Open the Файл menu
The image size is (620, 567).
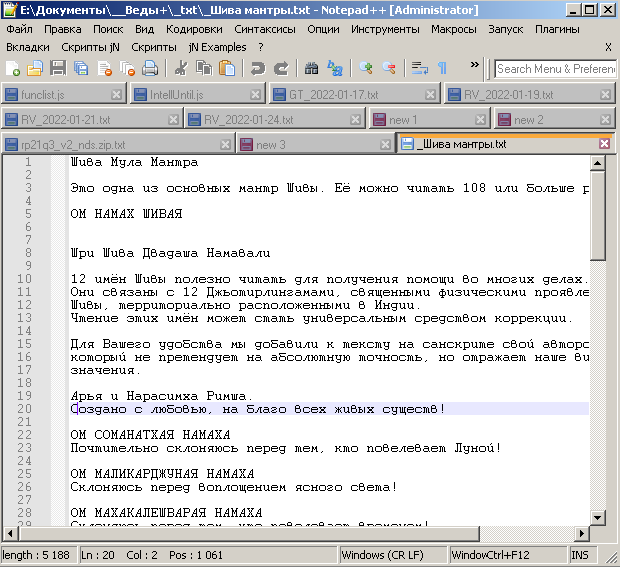[19, 29]
